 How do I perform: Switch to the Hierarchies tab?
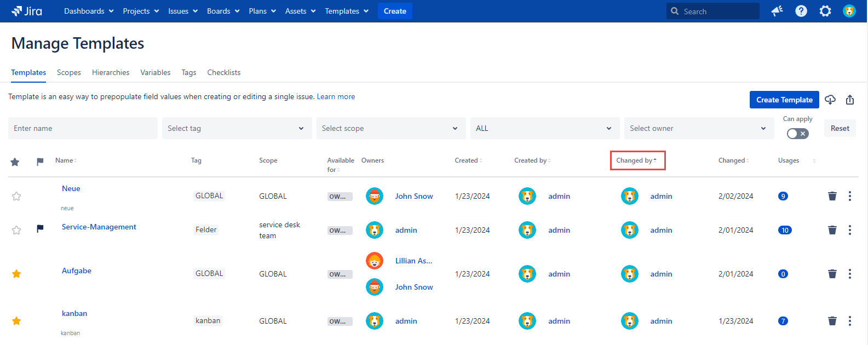(111, 72)
